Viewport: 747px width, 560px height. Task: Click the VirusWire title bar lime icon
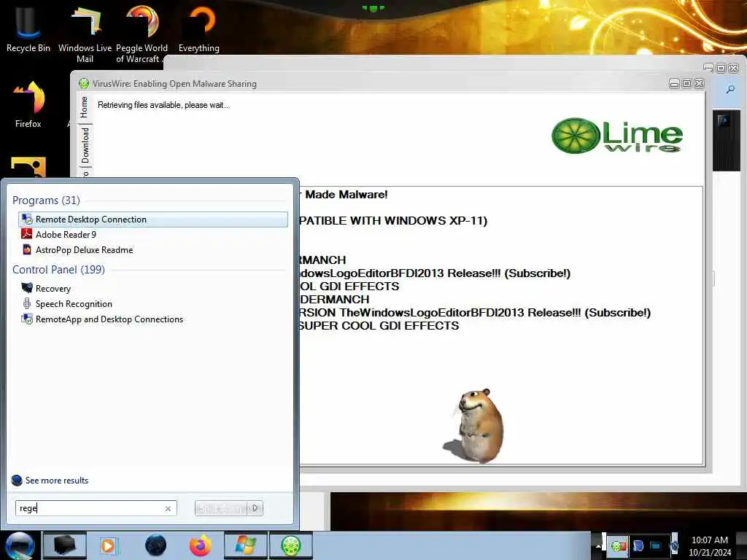click(84, 83)
